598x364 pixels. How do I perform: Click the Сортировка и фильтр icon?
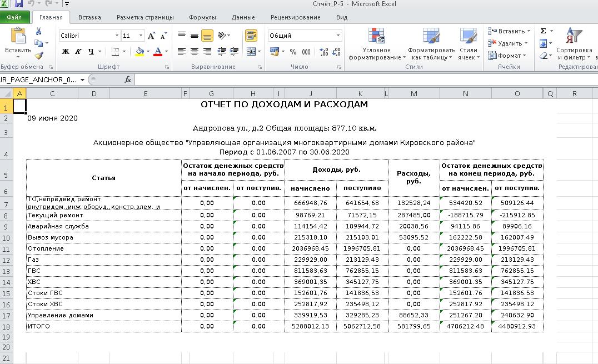(x=572, y=44)
